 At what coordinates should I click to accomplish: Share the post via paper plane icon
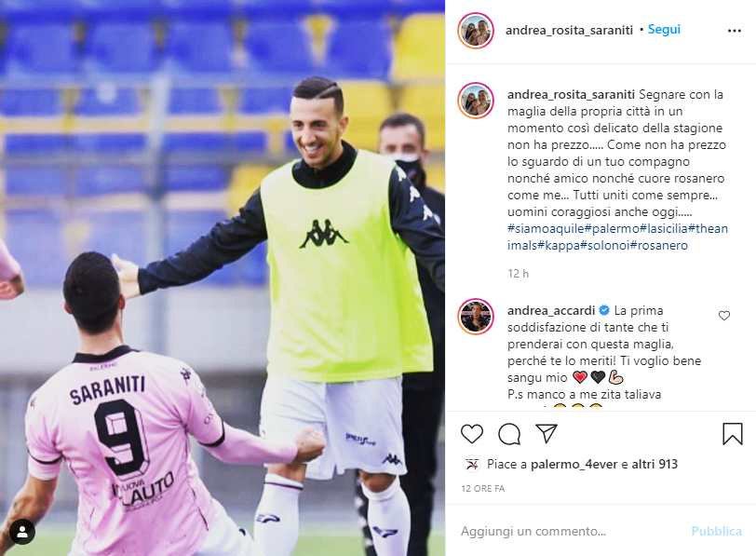tap(547, 433)
